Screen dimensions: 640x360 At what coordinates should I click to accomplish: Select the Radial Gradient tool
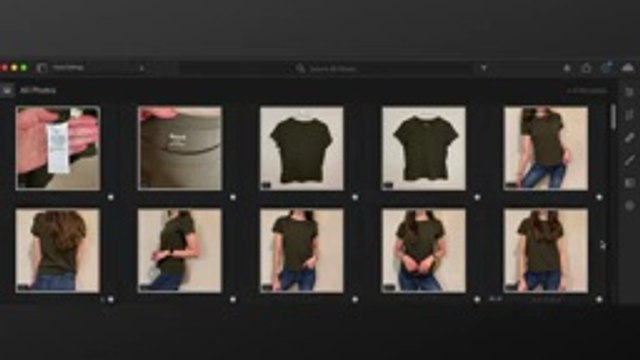(x=629, y=206)
